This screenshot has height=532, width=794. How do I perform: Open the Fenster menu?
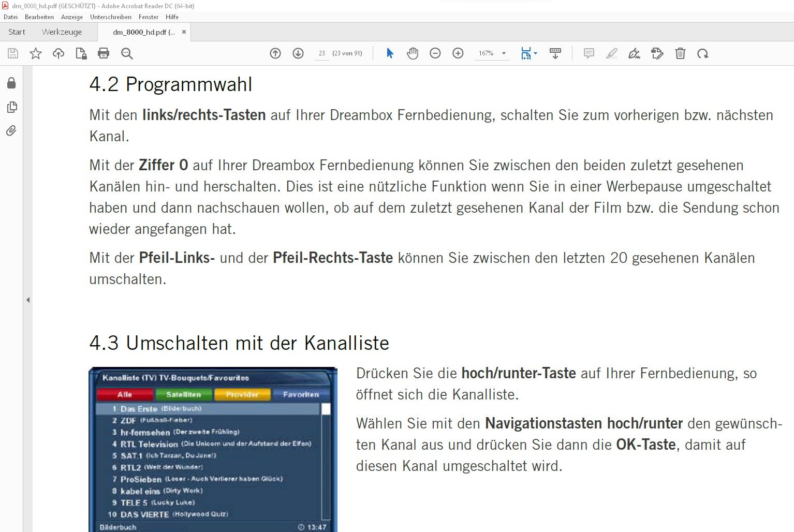tap(149, 17)
